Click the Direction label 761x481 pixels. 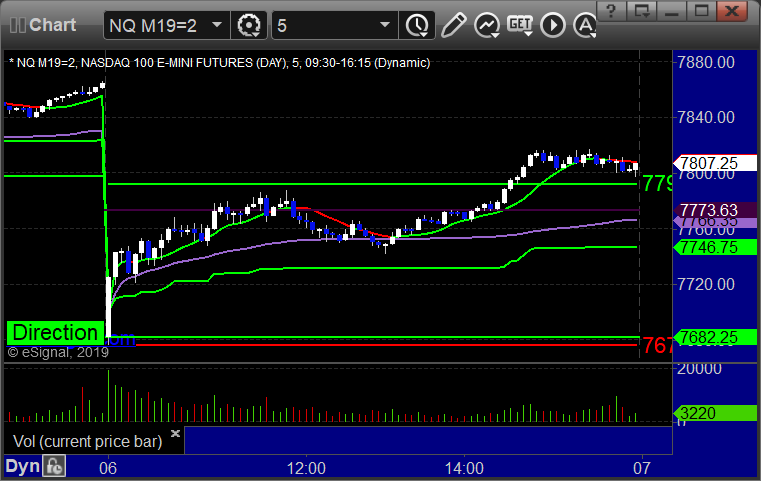point(55,333)
